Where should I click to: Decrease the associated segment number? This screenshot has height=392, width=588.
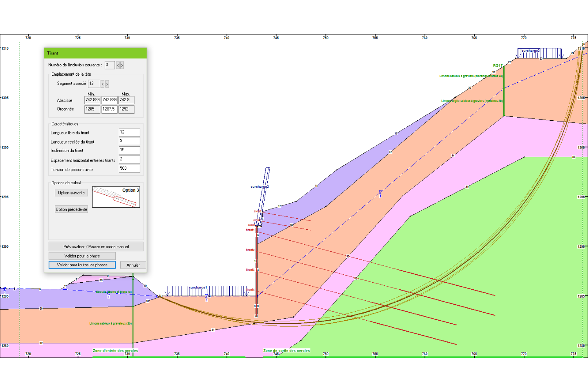[103, 84]
